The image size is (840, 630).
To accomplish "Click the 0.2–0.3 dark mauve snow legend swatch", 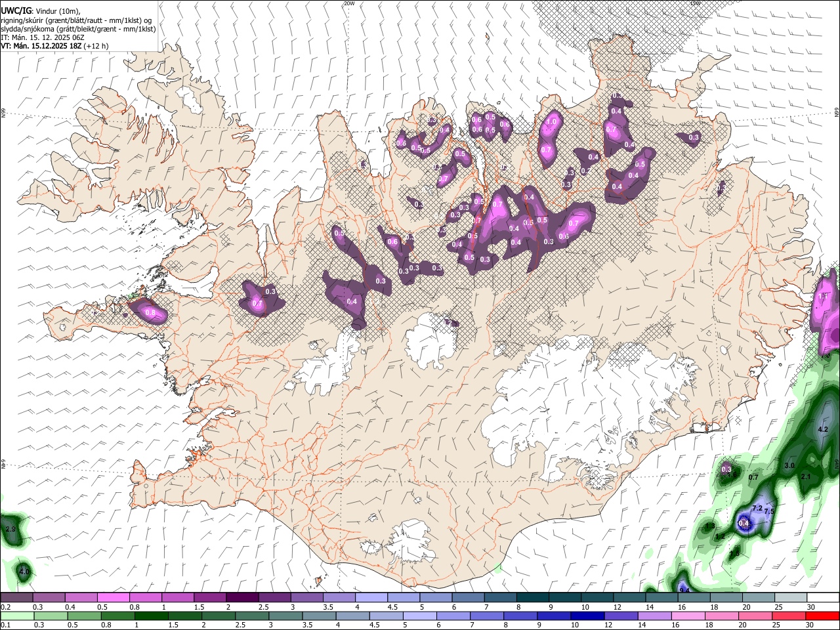I will click(16, 597).
